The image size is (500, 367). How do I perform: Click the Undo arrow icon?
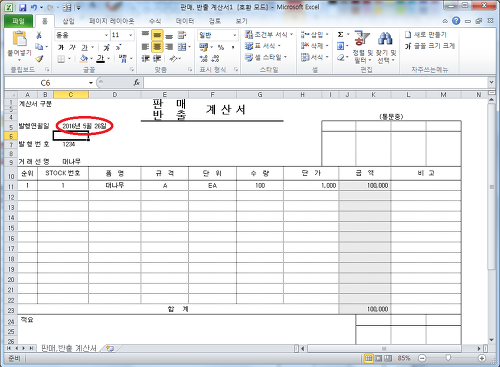point(34,7)
